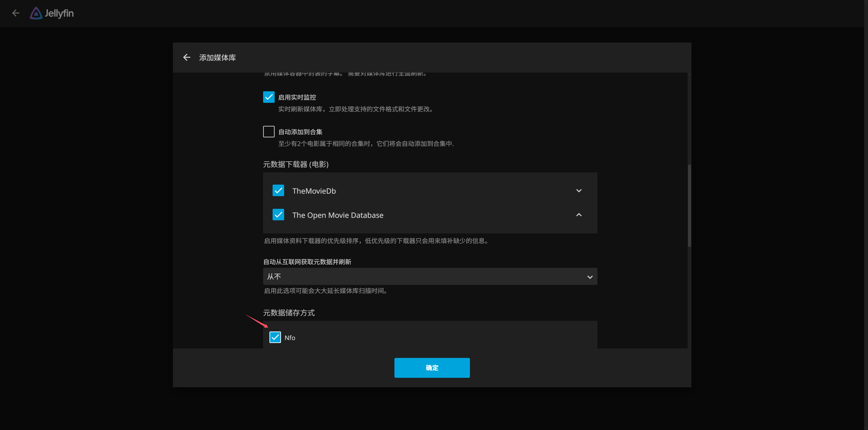This screenshot has height=430, width=868.
Task: Open the 自动从互联网获取元数据并刷新 dropdown
Action: point(430,276)
